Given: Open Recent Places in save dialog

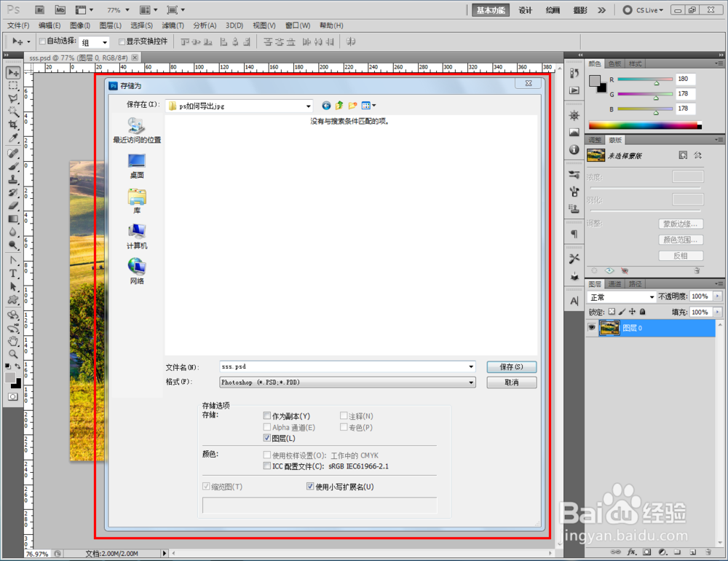Looking at the screenshot, I should (137, 130).
